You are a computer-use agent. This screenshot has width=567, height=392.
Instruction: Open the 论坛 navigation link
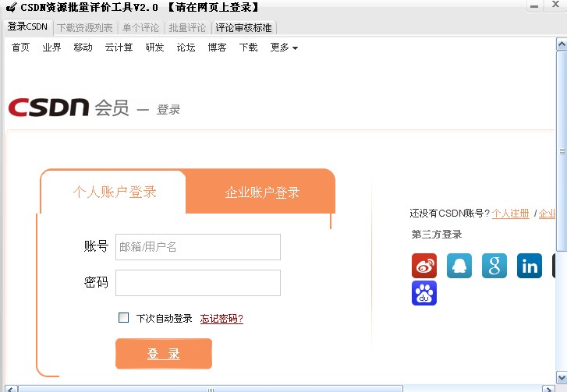(186, 48)
